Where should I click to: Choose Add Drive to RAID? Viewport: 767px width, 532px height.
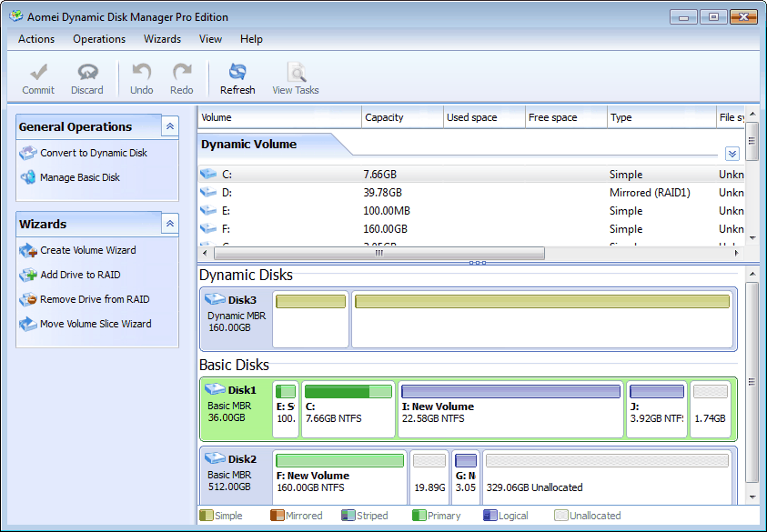tap(80, 275)
